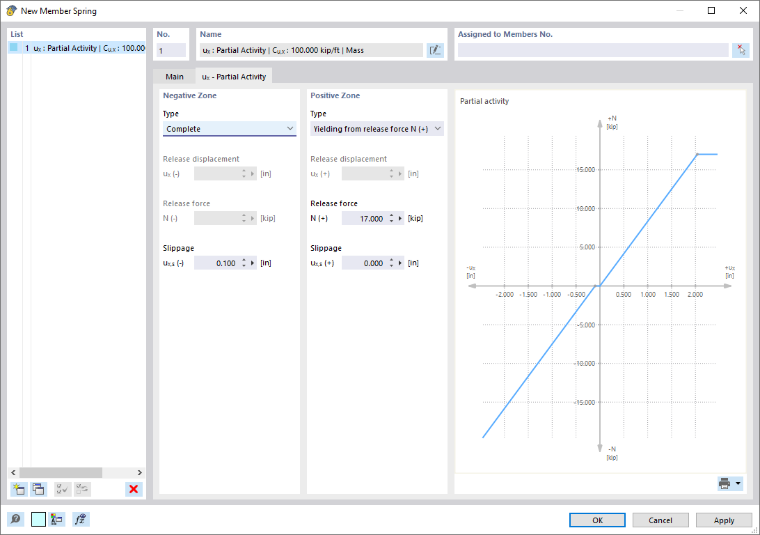The image size is (760, 535).
Task: Click the No. field showing 1
Action: (171, 50)
